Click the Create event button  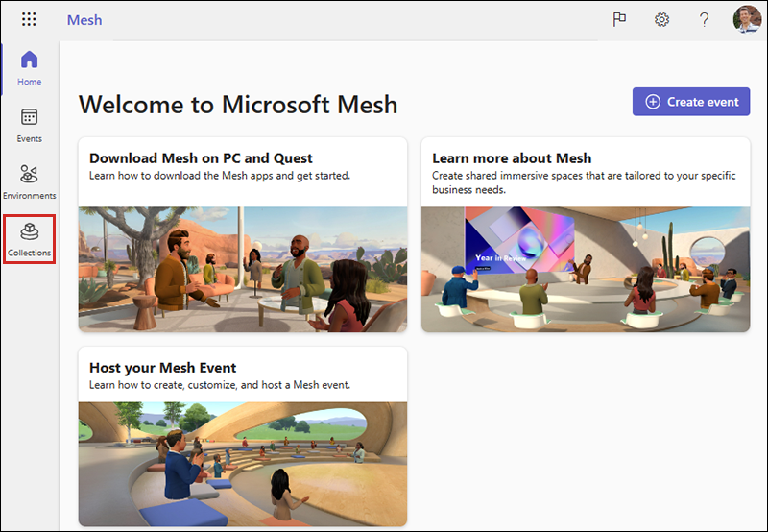[x=690, y=102]
